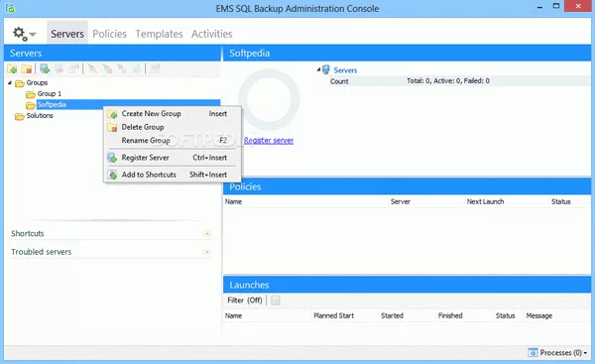Click the Add to Shortcuts menu icon

(x=112, y=175)
